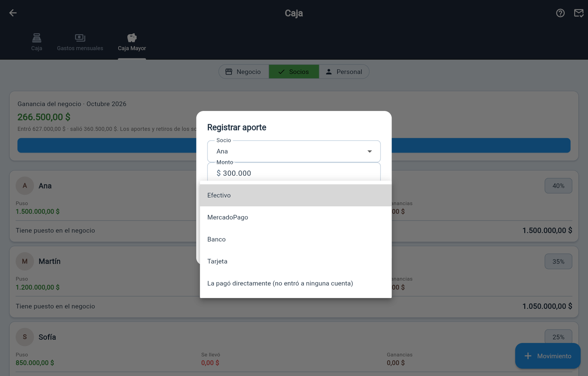
Task: Choose La pagó directamente option
Action: point(296,283)
